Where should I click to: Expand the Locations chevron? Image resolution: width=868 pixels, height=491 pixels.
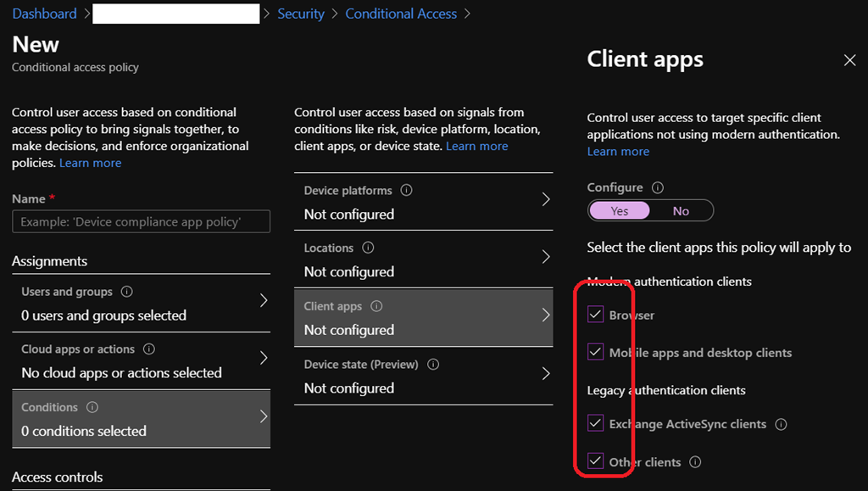[545, 258]
